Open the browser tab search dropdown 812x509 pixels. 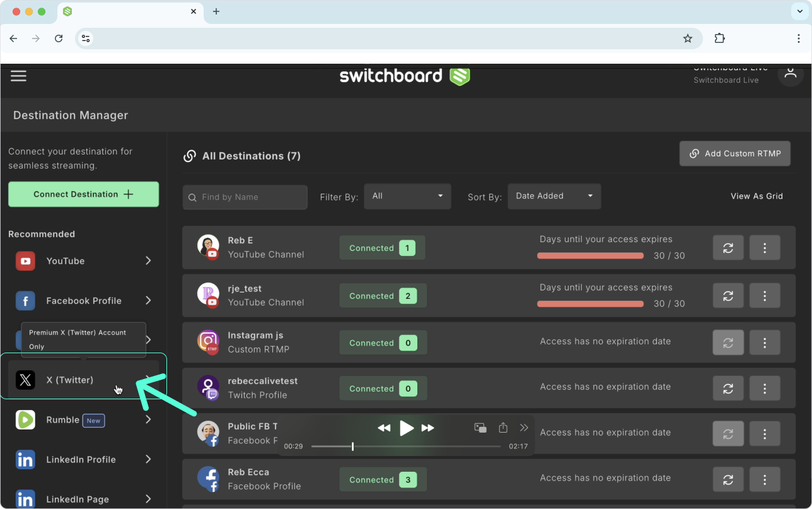[x=800, y=11]
